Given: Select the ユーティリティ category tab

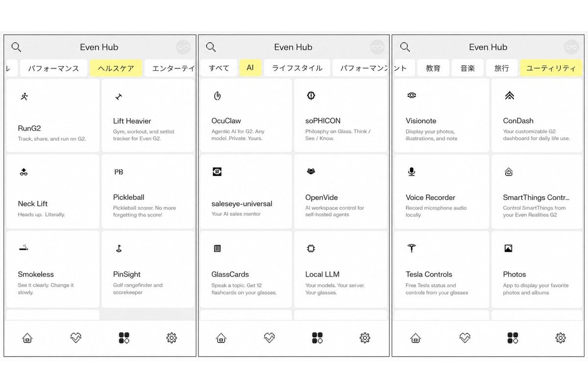Looking at the screenshot, I should (551, 68).
